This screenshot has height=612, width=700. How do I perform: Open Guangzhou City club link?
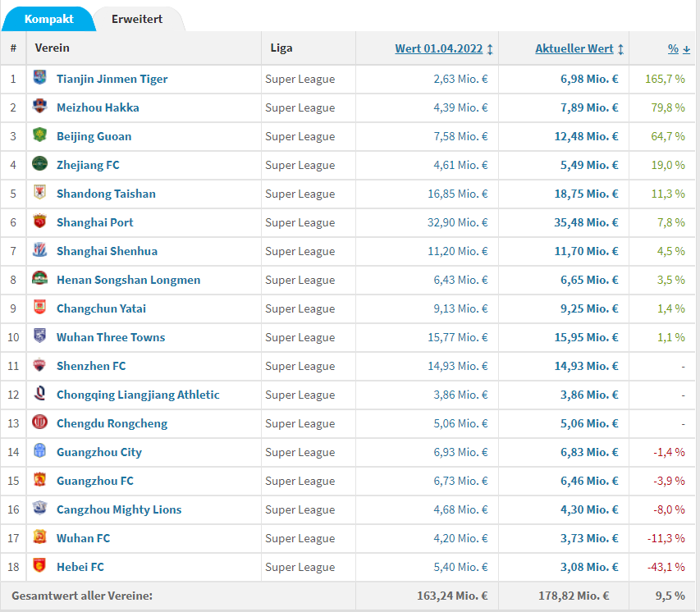(x=99, y=452)
